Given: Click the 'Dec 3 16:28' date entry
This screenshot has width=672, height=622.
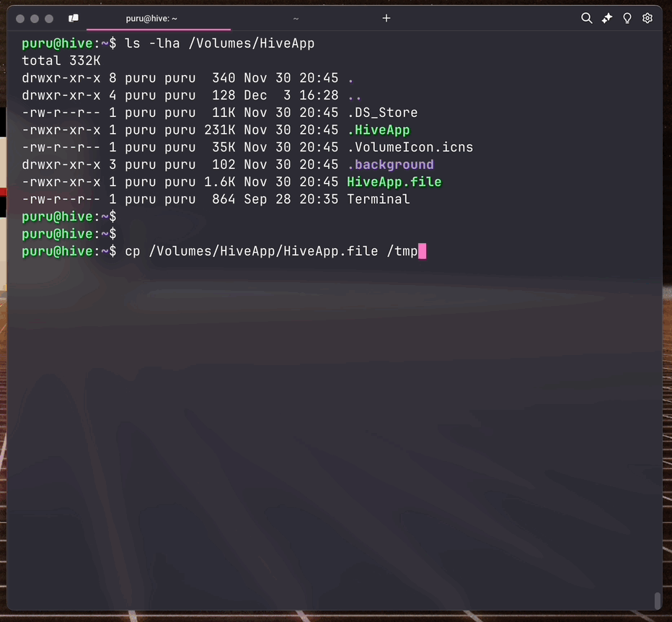Looking at the screenshot, I should 291,95.
